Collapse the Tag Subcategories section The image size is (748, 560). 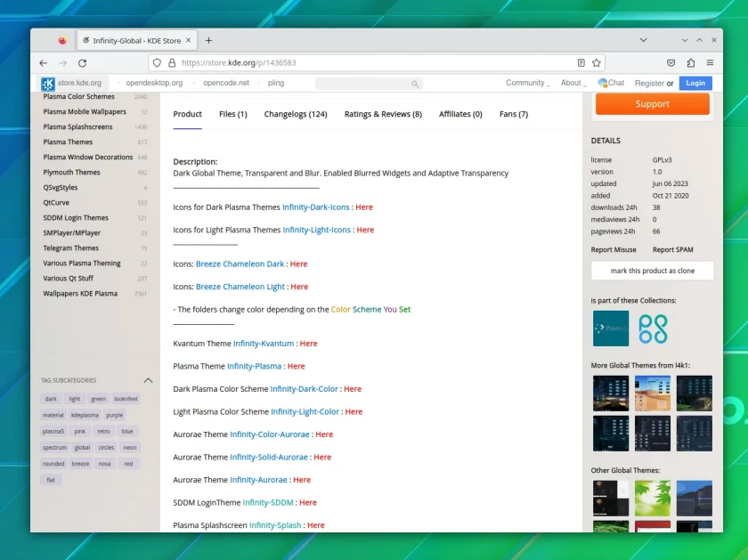click(x=149, y=380)
